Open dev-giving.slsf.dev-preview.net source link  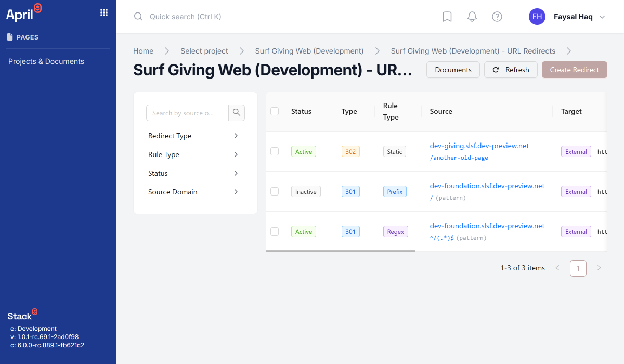pos(479,146)
